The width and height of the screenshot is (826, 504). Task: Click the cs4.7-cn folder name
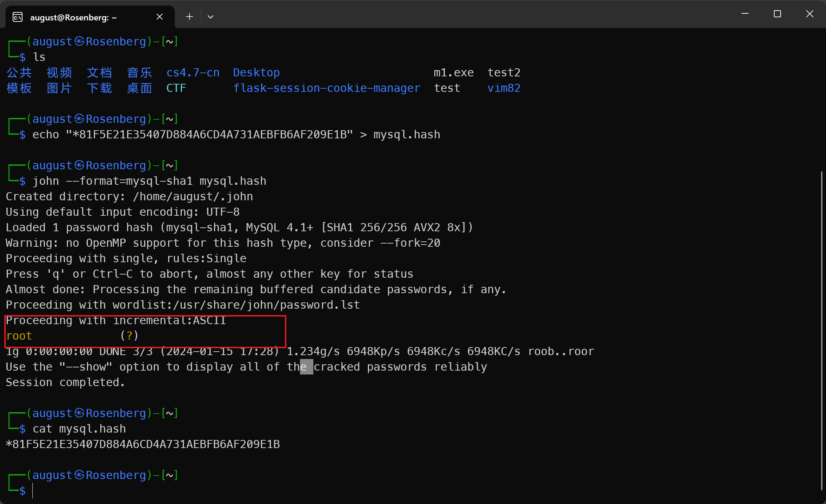(193, 73)
